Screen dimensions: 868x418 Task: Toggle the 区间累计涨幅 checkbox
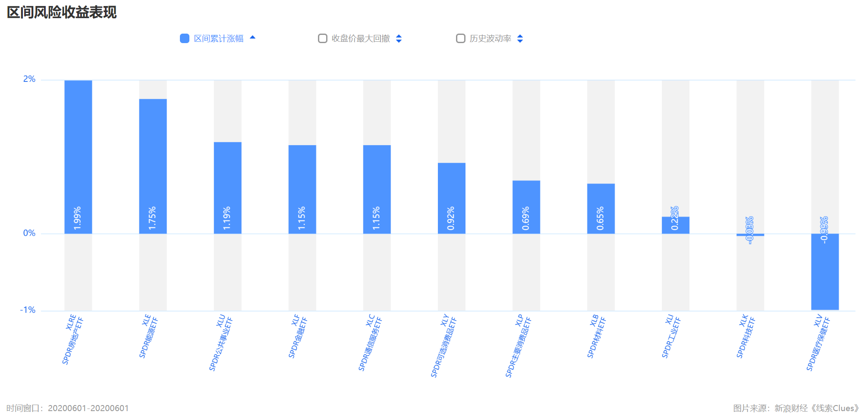tap(185, 38)
